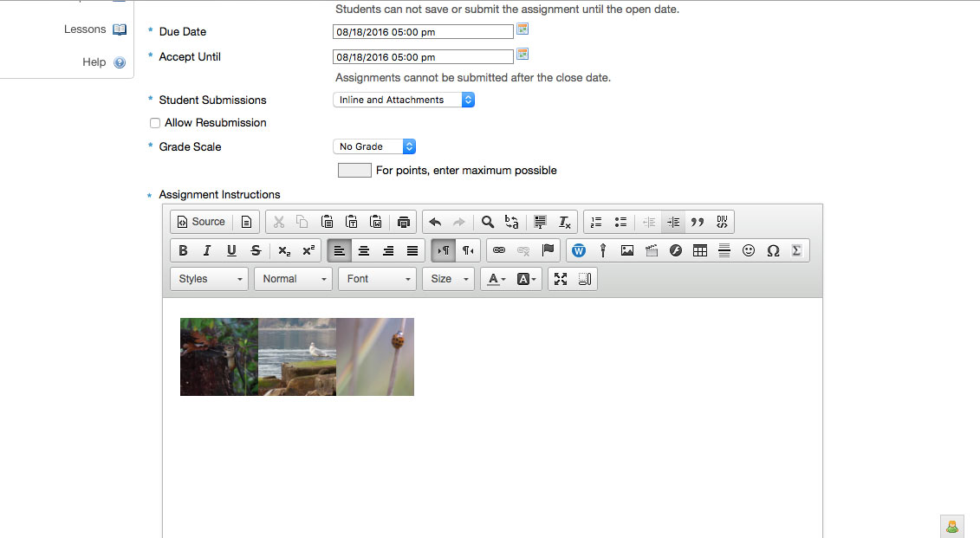Click the Due Date input field
Screen dimensions: 980x538
tap(423, 32)
